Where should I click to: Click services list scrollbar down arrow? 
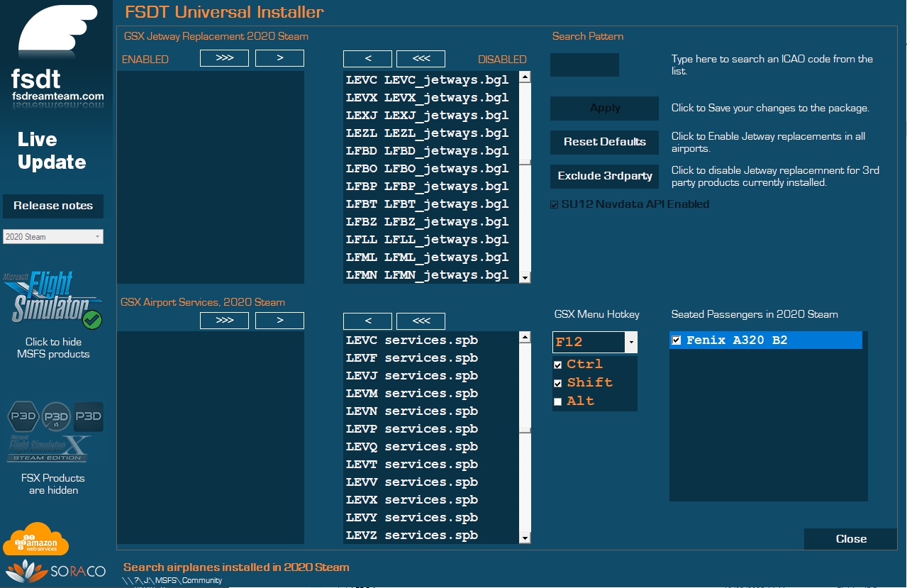tap(525, 538)
